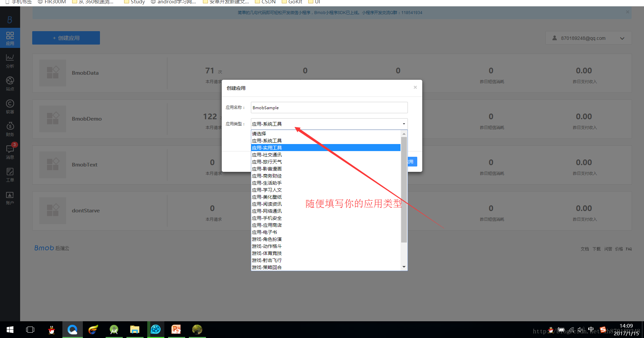Click the BmobText app thumbnail icon
The width and height of the screenshot is (644, 338).
click(x=53, y=165)
